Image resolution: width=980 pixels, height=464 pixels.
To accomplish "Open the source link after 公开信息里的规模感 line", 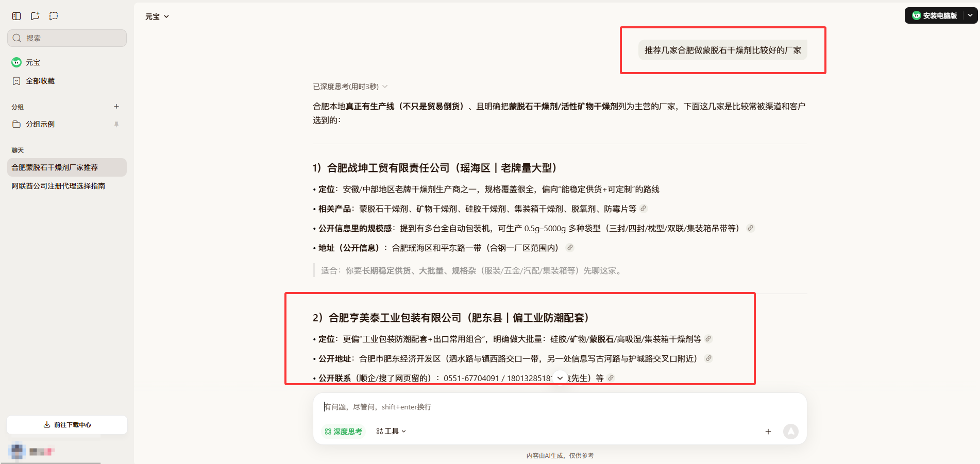I will pyautogui.click(x=751, y=228).
